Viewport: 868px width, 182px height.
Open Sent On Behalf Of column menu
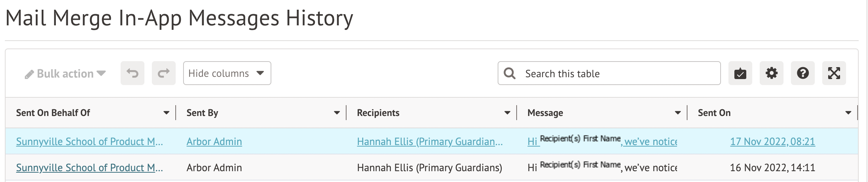tap(166, 113)
